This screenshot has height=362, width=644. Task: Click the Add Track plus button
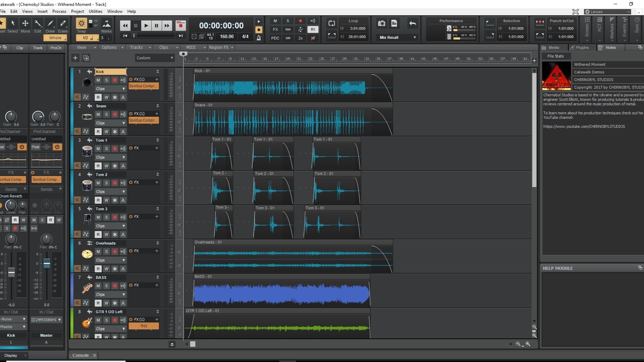[x=75, y=58]
